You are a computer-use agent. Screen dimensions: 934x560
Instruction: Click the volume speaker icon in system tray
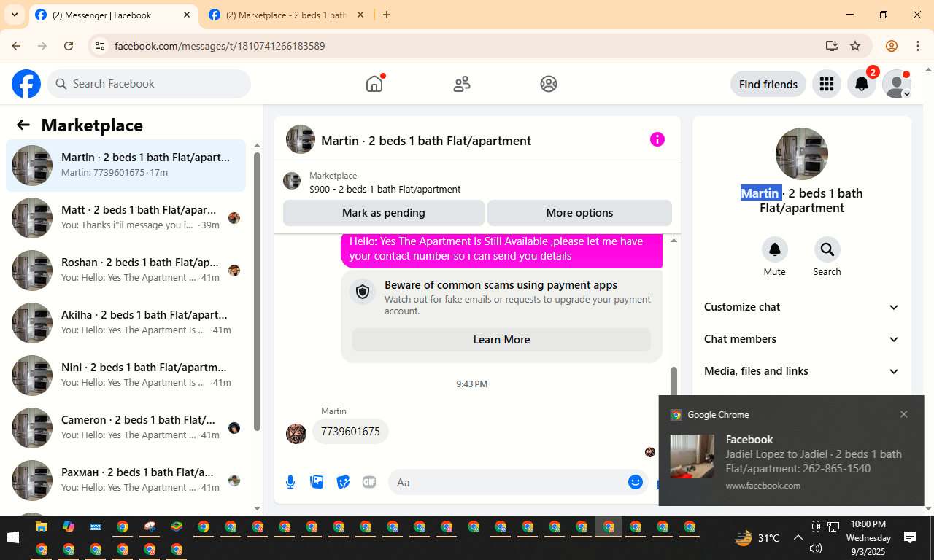(x=816, y=548)
